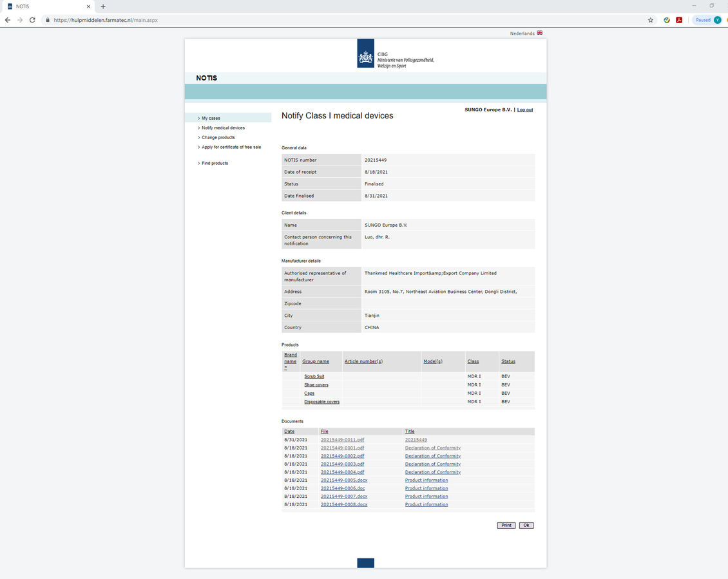Download file 20215449-0011.pdf

[x=343, y=440]
